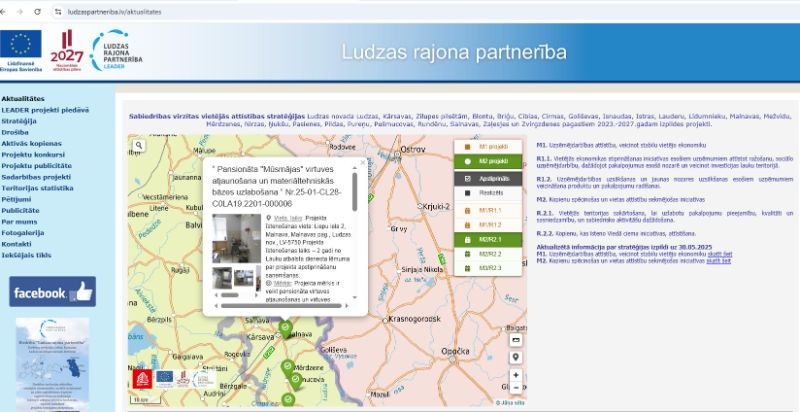Click the map search magnifier icon
The width and height of the screenshot is (800, 412).
(138, 147)
